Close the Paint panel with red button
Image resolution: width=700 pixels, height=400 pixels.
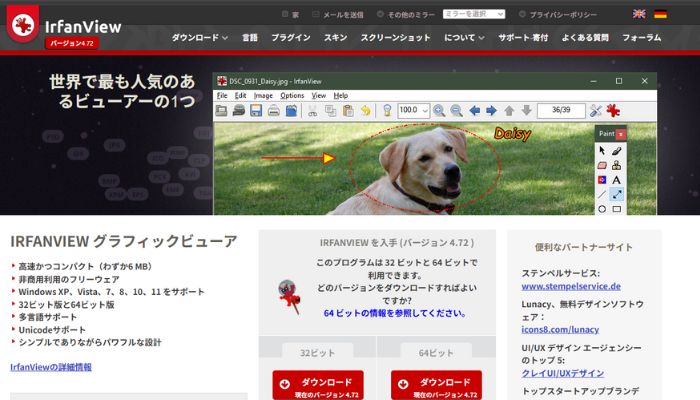click(621, 134)
